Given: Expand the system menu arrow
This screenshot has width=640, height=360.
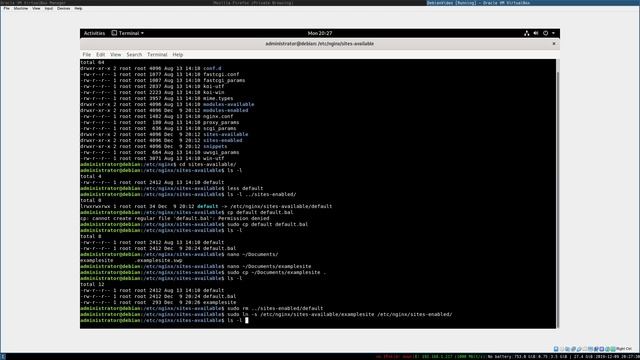Looking at the screenshot, I should click(553, 33).
